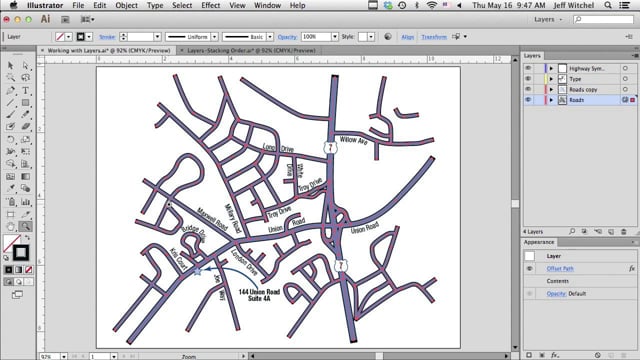Click target circle for Highway Sym layer
The width and height of the screenshot is (640, 360).
pos(625,68)
